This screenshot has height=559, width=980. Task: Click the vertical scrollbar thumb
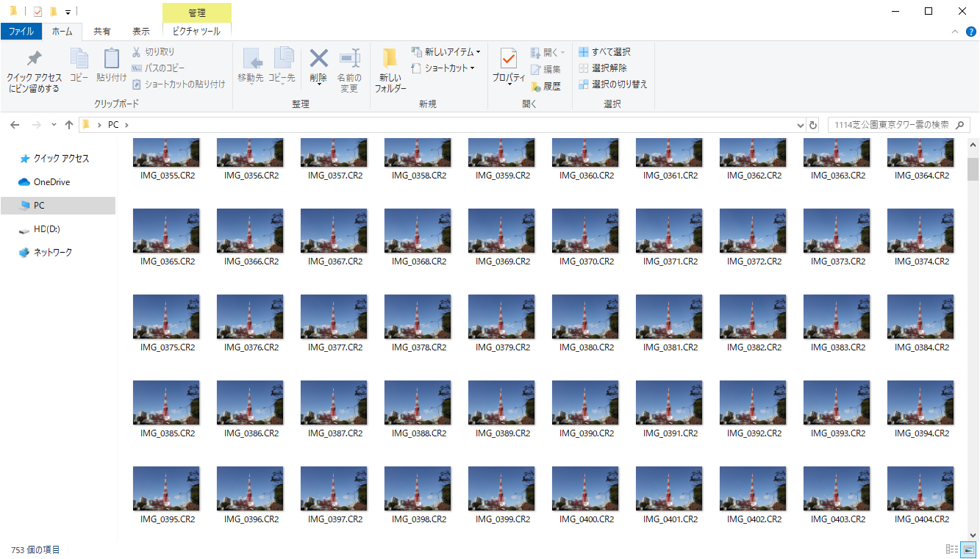coord(973,168)
